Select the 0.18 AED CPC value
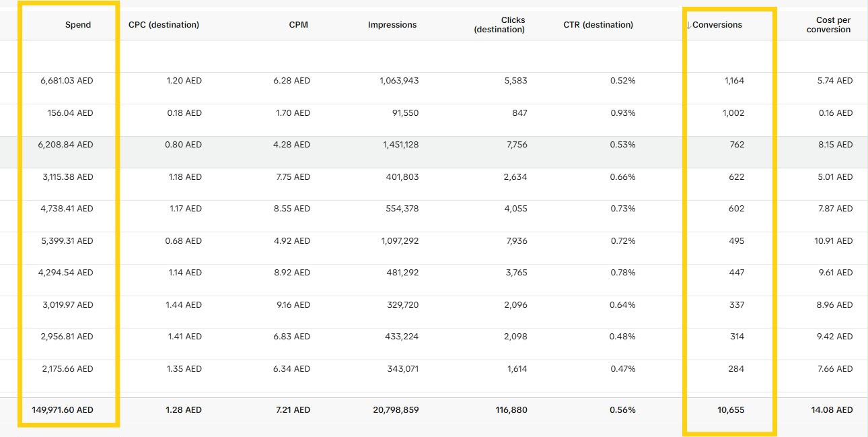Screen dimensions: 868x437 184,113
